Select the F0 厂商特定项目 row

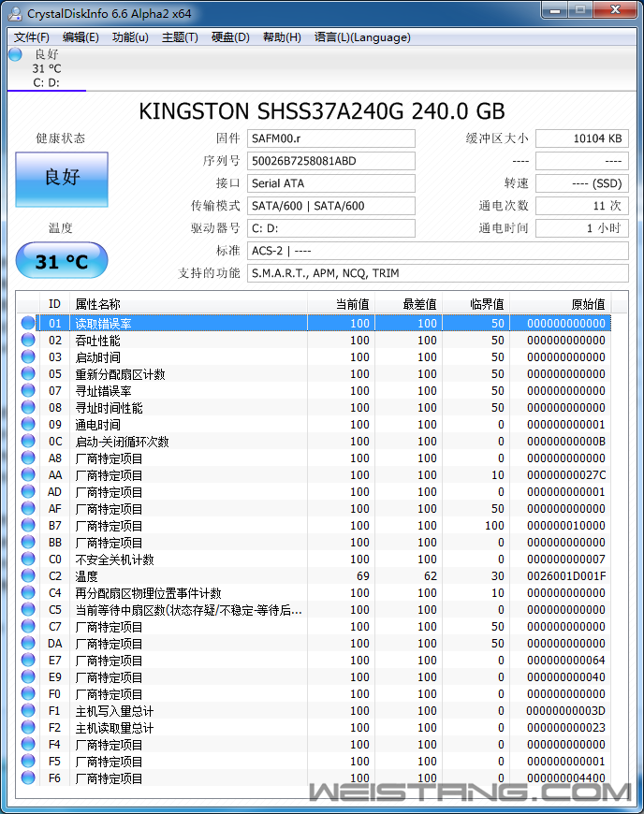tap(314, 694)
